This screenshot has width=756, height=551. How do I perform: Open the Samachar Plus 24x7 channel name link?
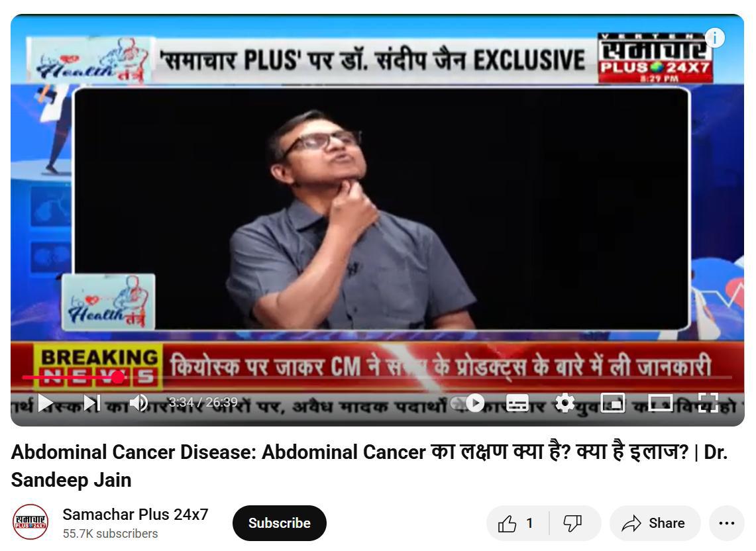pos(135,515)
